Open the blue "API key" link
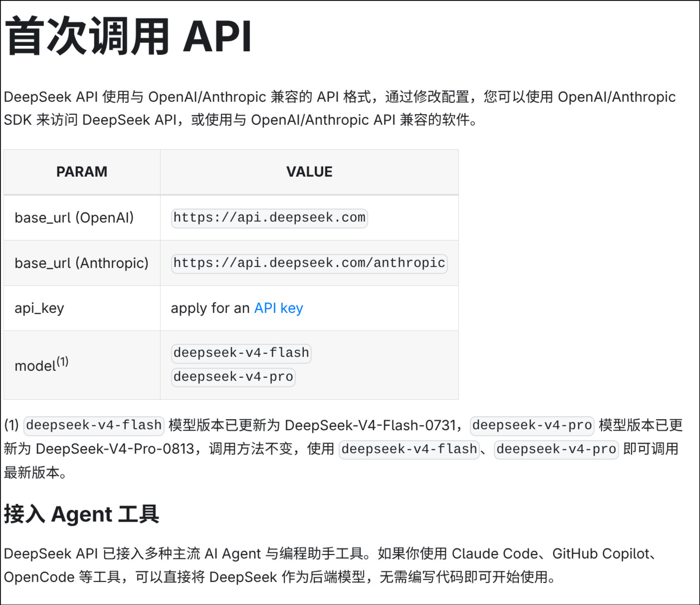The image size is (700, 605). pyautogui.click(x=278, y=308)
